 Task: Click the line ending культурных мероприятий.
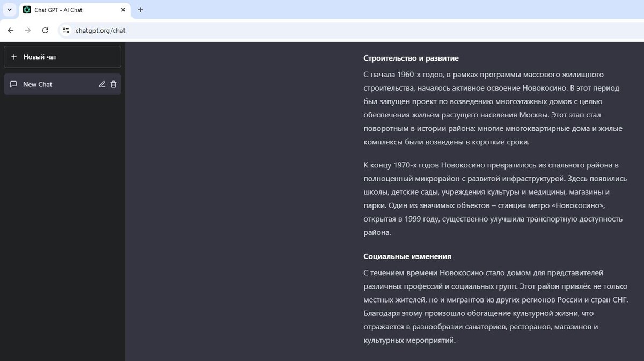pyautogui.click(x=409, y=340)
